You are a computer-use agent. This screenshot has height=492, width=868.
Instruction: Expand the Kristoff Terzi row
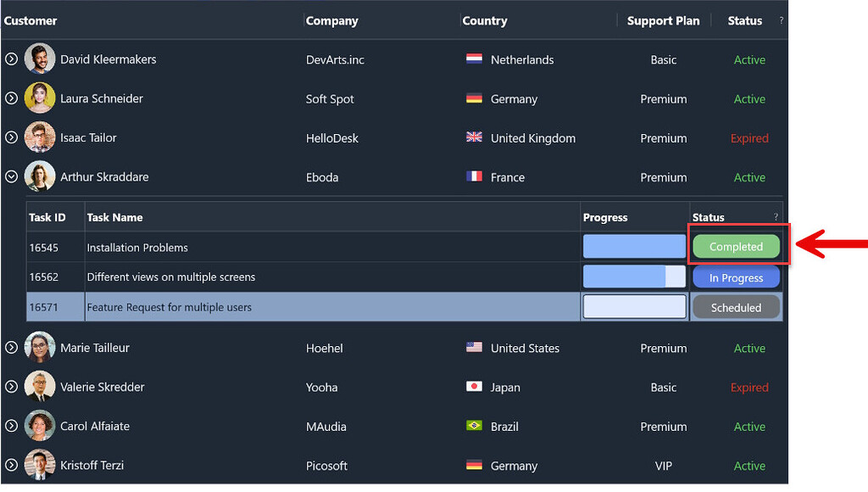point(12,465)
